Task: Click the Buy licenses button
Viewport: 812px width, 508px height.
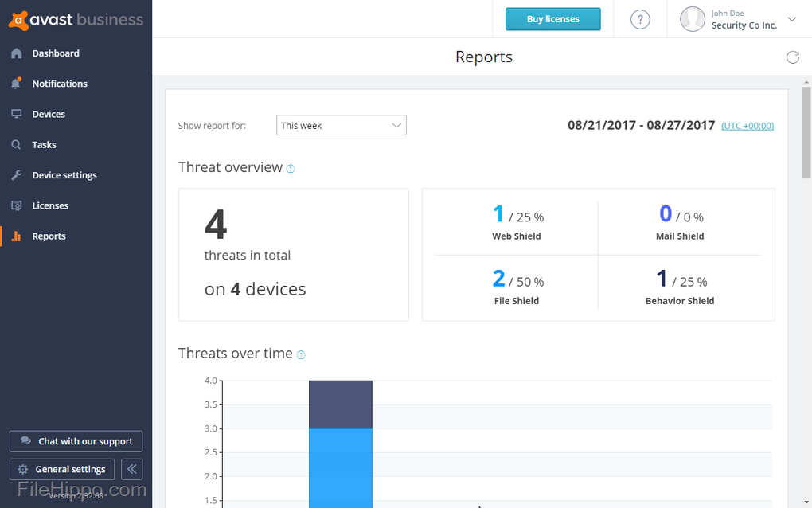Action: (x=553, y=19)
